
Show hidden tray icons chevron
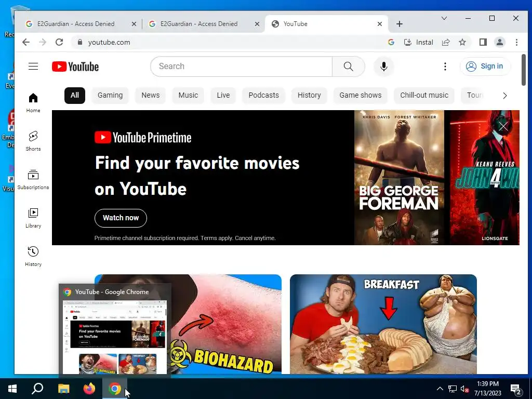440,389
